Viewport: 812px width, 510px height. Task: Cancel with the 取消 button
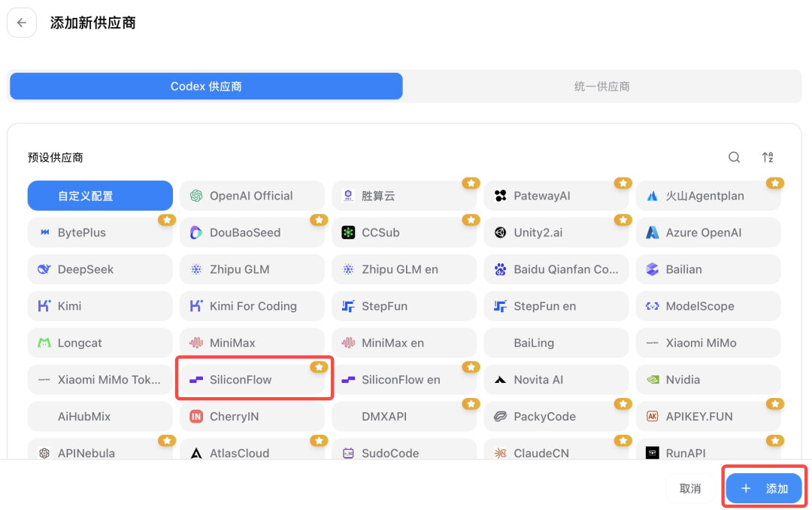point(690,488)
